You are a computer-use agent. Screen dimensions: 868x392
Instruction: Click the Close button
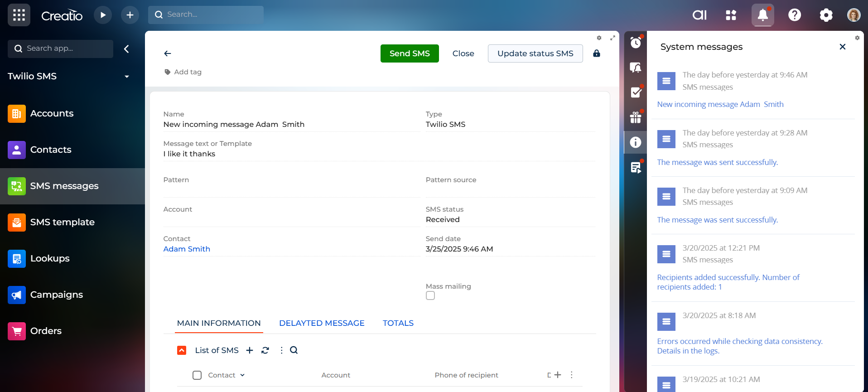[x=463, y=53]
